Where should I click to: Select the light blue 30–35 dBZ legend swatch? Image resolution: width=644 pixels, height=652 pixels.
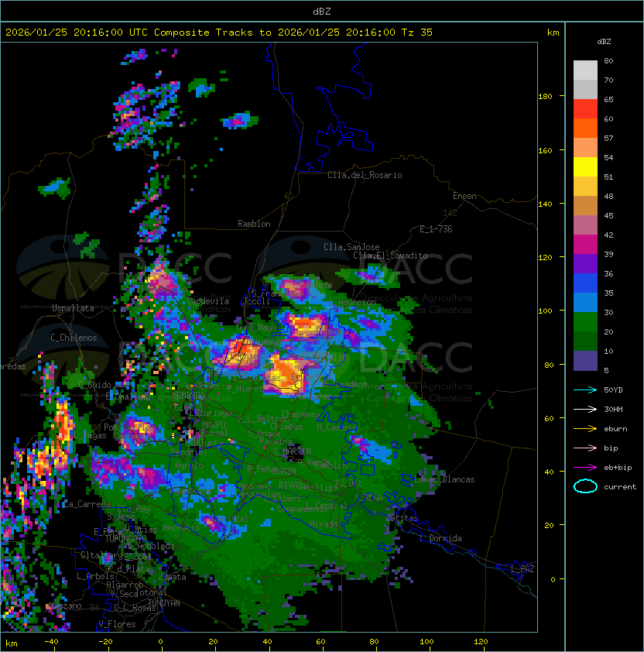point(585,303)
